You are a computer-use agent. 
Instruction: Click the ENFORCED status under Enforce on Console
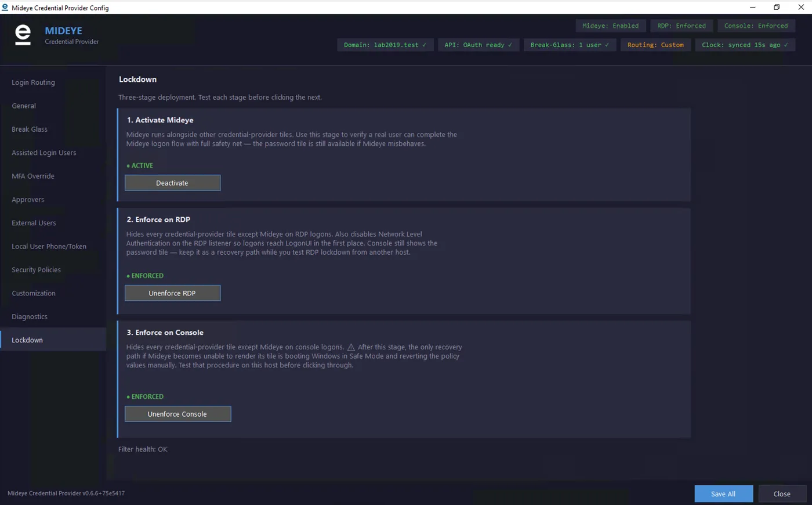[145, 396]
